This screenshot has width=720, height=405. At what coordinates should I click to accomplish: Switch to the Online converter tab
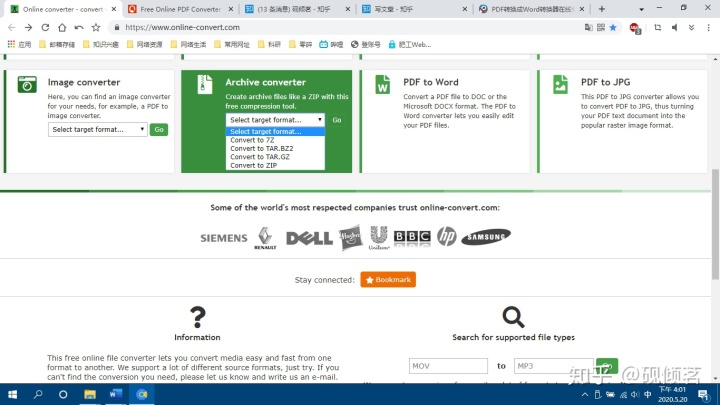(x=63, y=9)
